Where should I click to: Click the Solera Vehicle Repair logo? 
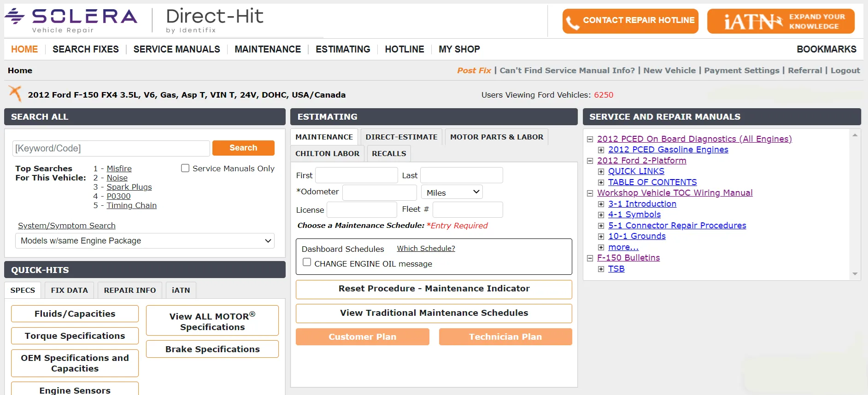tap(71, 20)
